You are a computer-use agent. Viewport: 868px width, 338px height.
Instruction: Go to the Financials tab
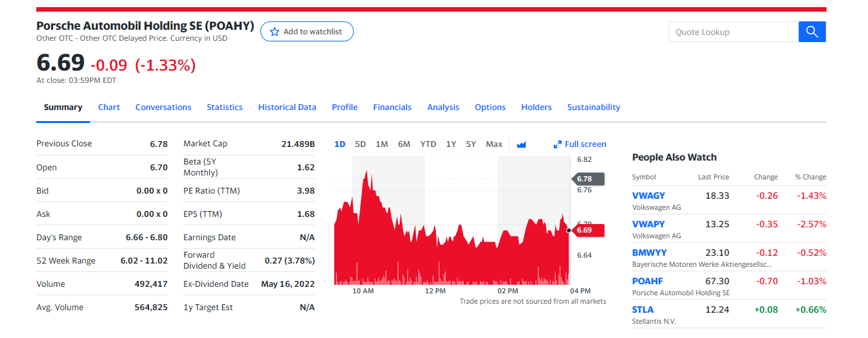(392, 107)
